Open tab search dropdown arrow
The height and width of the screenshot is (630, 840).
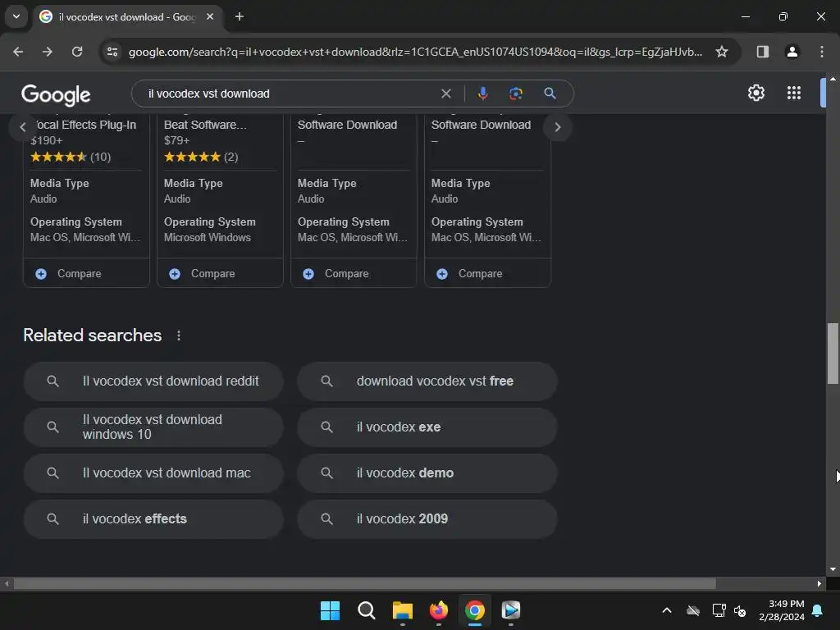(16, 16)
